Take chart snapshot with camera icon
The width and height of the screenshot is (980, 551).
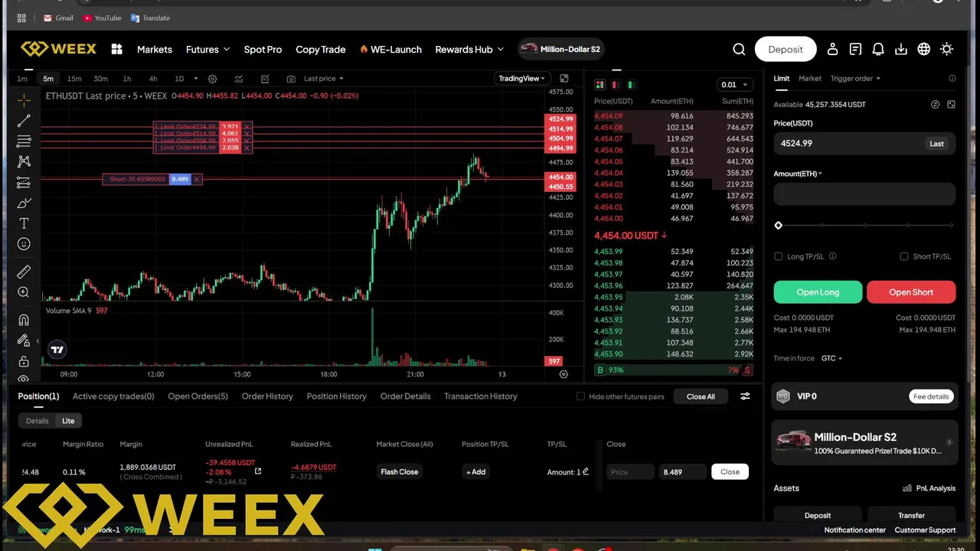(291, 79)
